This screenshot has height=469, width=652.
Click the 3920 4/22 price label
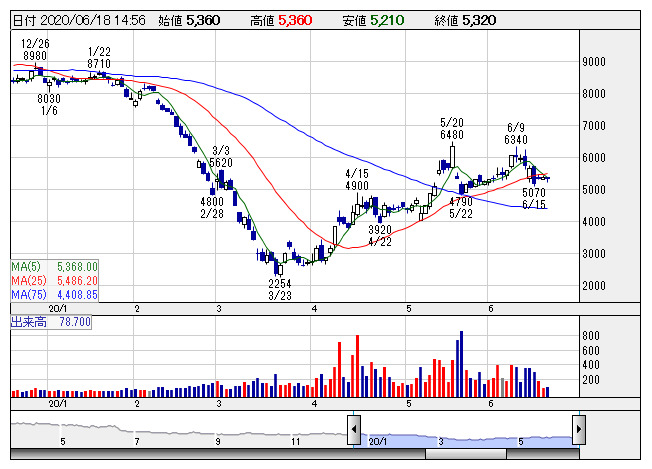click(380, 236)
